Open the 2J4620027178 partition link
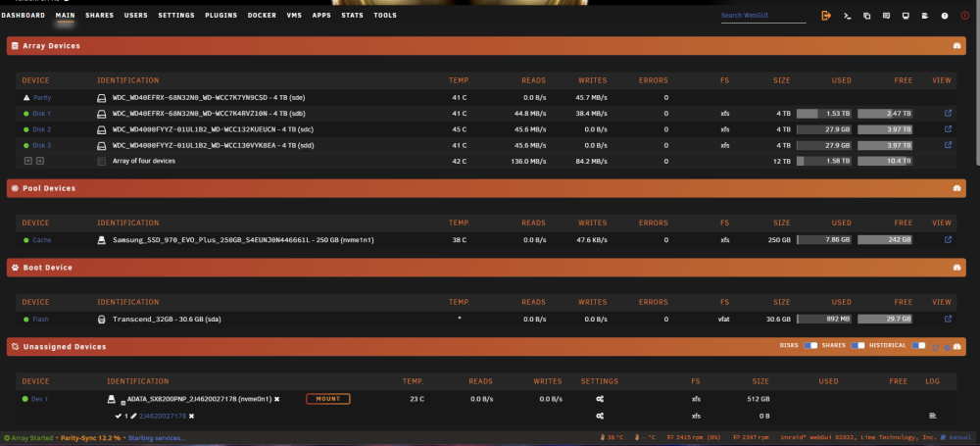This screenshot has width=980, height=446. point(163,416)
